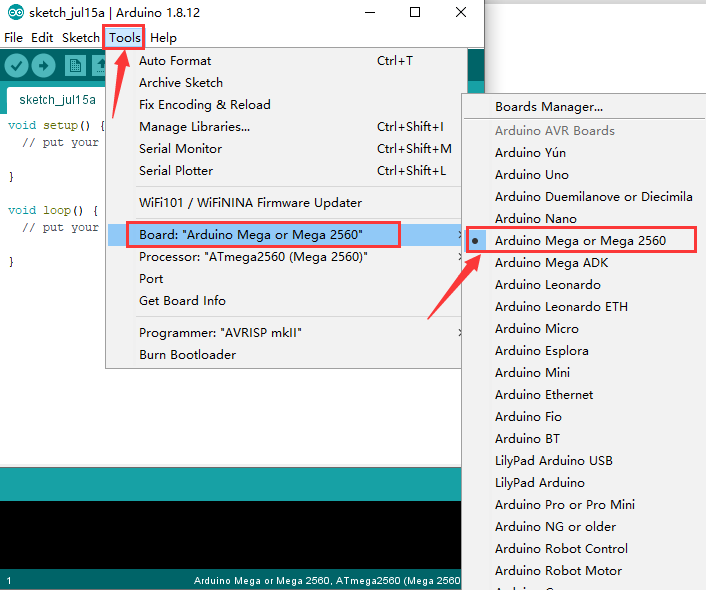
Task: Select LilyPad Arduino USB board
Action: click(584, 461)
